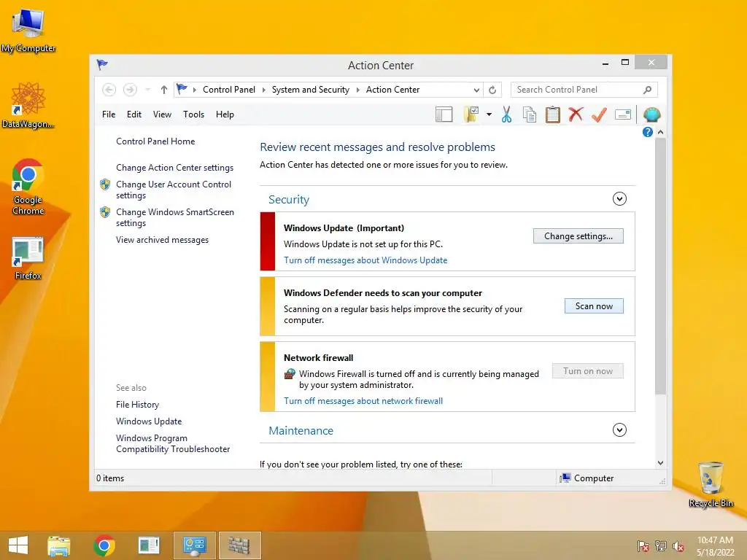Screen dimensions: 747x560
Task: Toggle the preview pane layout icon
Action: coord(444,114)
